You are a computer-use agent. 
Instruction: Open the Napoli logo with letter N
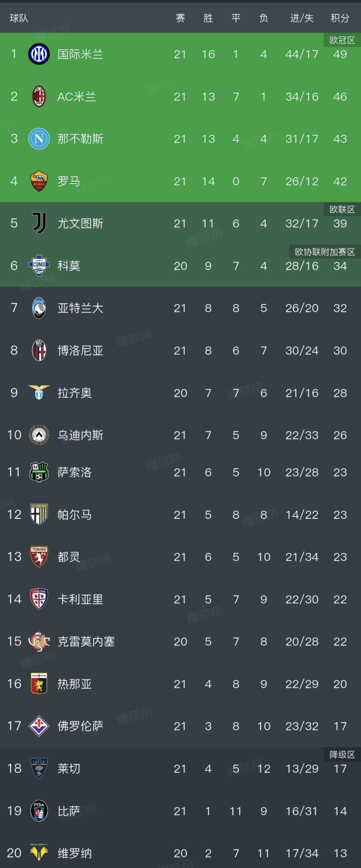(39, 139)
